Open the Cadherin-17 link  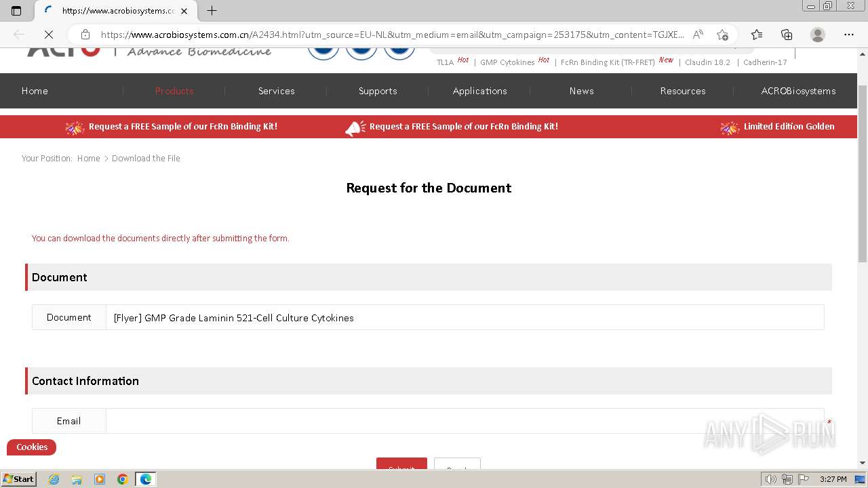[765, 62]
